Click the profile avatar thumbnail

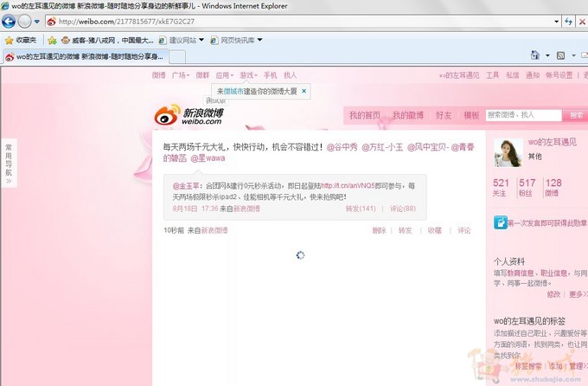[506, 154]
